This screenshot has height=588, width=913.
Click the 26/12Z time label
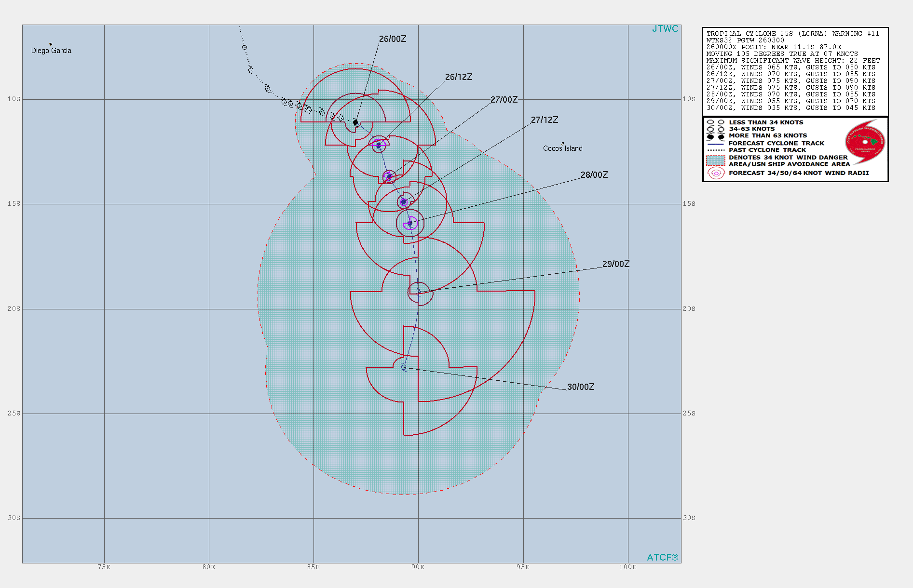coord(459,77)
